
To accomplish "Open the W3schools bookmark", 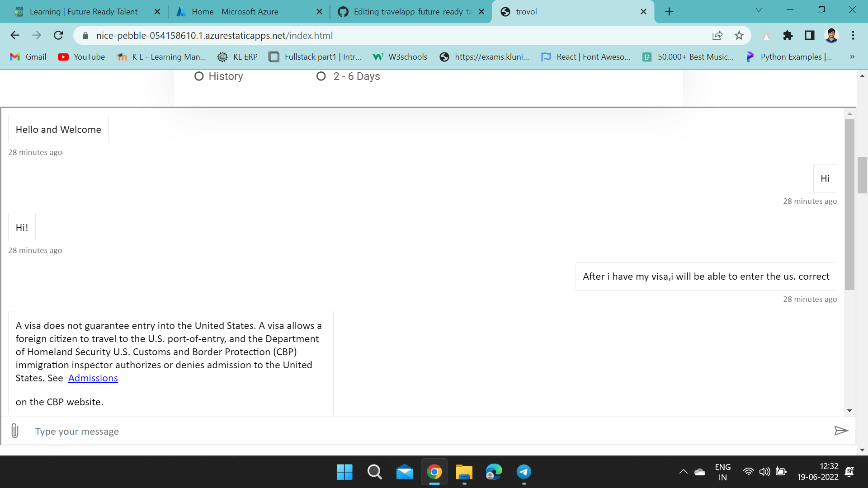I will click(400, 57).
